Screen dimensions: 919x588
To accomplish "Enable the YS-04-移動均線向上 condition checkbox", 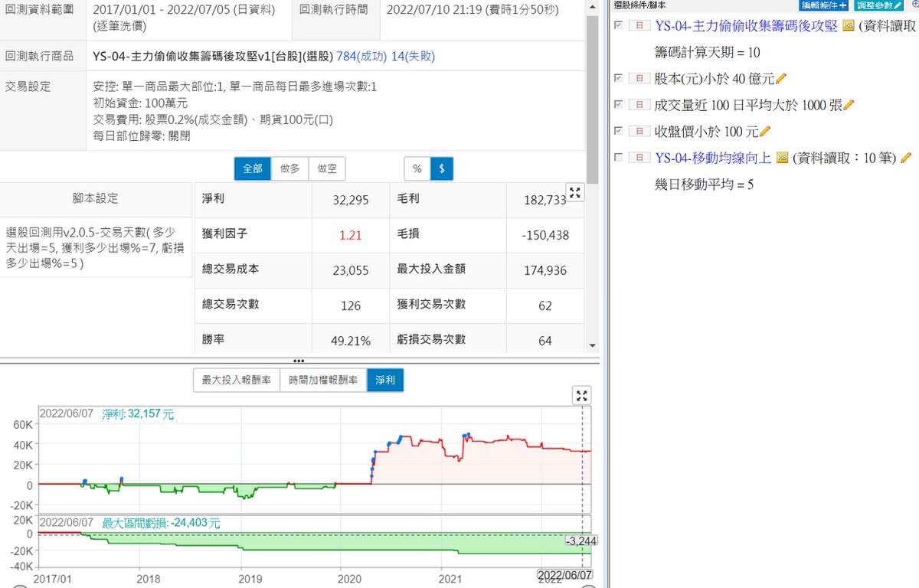I will tap(618, 158).
